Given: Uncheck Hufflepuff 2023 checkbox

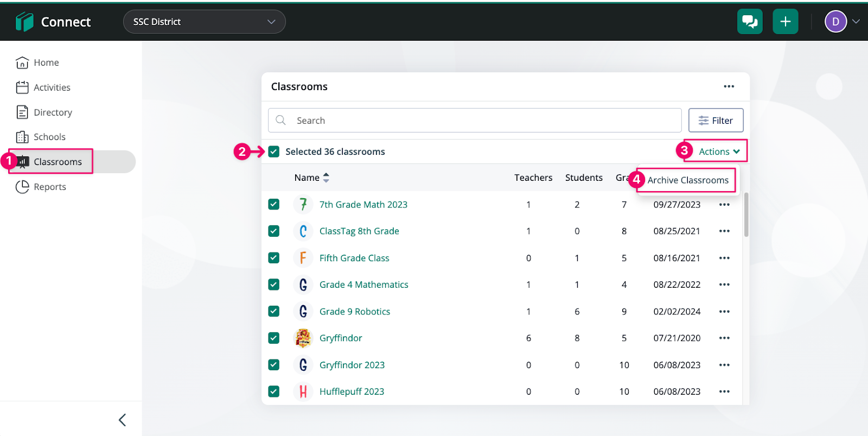Looking at the screenshot, I should [274, 391].
